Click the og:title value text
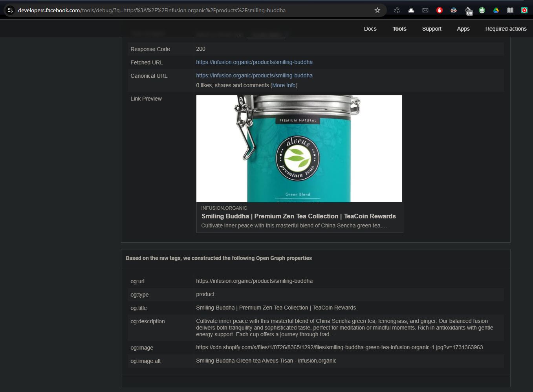Image resolution: width=533 pixels, height=392 pixels. 276,308
